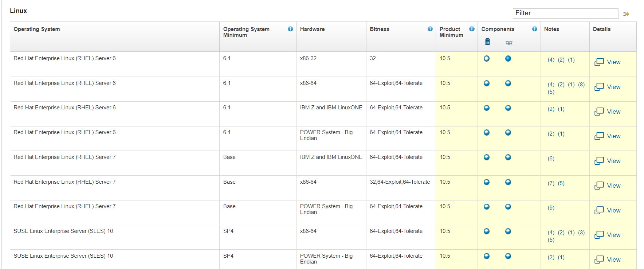
Task: Click server-column dot in RHEL 7 x86-64 row
Action: (x=487, y=182)
